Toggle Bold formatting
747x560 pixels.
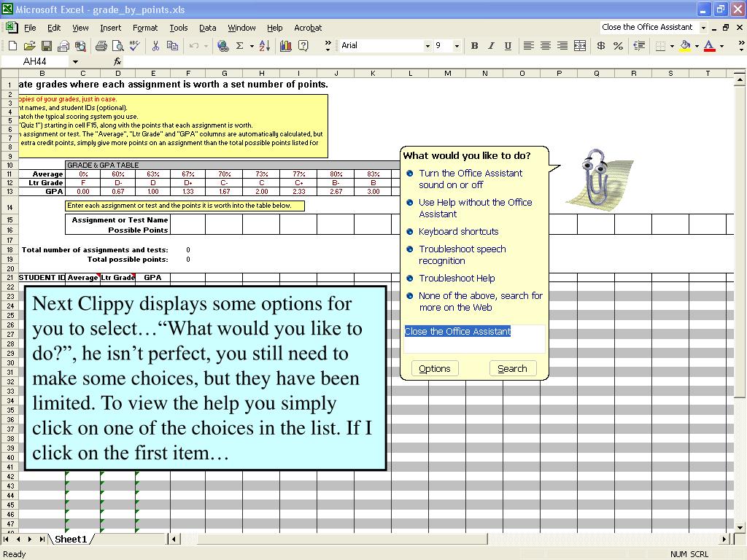(474, 46)
